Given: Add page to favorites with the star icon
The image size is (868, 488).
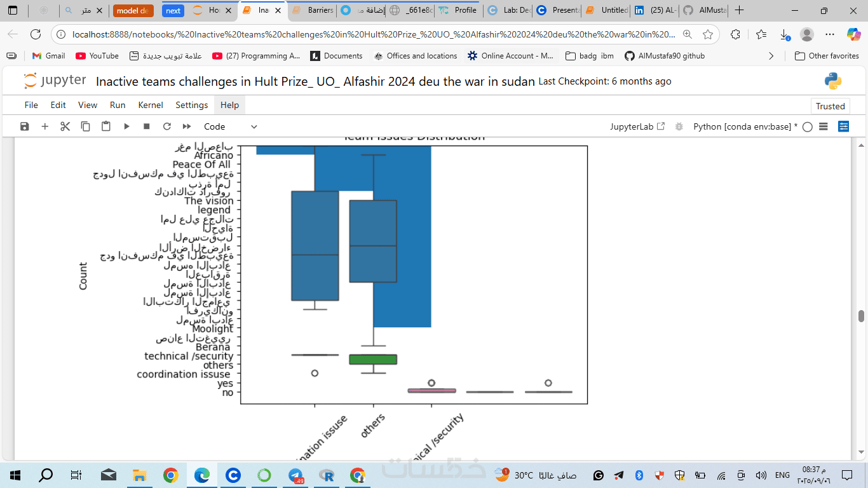Looking at the screenshot, I should (x=708, y=34).
